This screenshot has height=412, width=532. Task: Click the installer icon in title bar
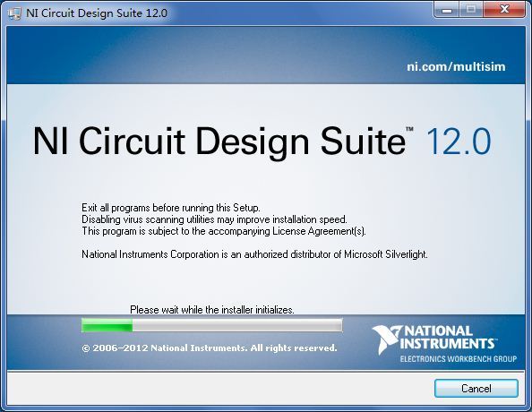(x=14, y=13)
